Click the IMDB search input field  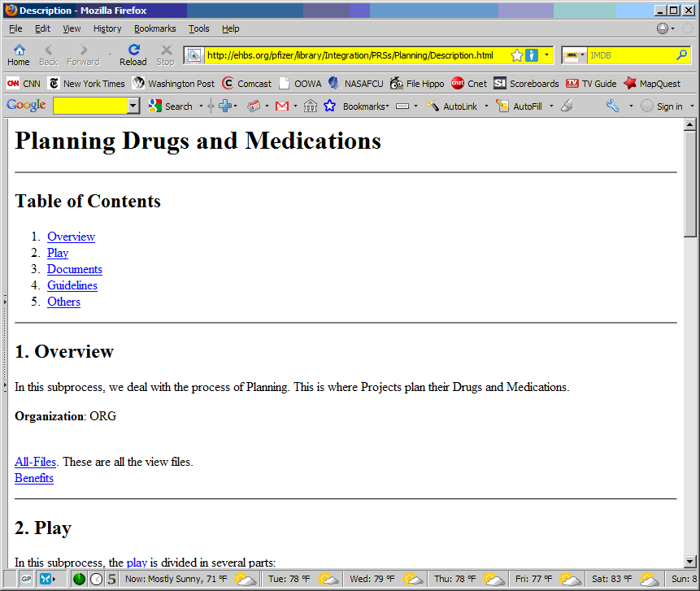pos(631,55)
